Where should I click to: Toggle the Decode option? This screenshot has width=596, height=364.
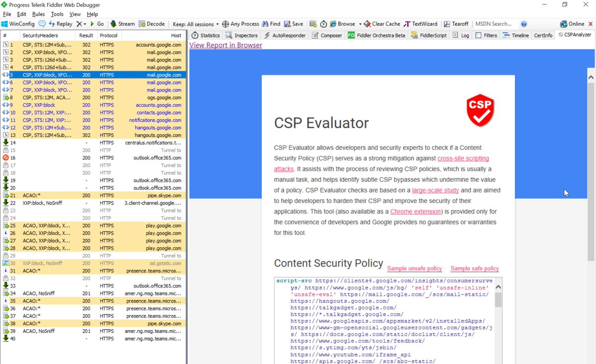(151, 24)
